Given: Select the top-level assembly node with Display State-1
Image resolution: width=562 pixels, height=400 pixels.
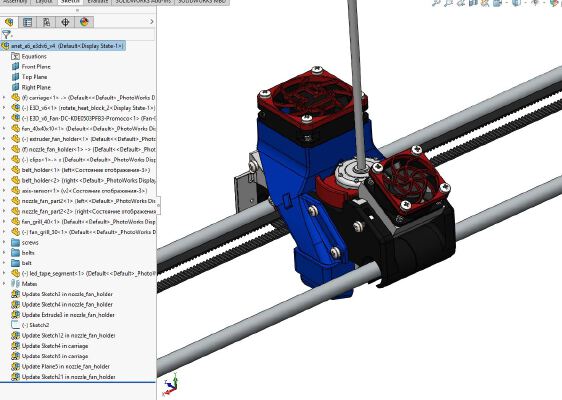Looking at the screenshot, I should point(63,46).
